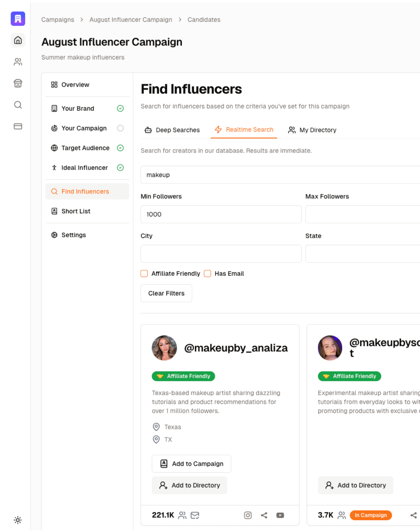Enable the Has Email checkbox
Screen dimensions: 420x532
tap(207, 274)
